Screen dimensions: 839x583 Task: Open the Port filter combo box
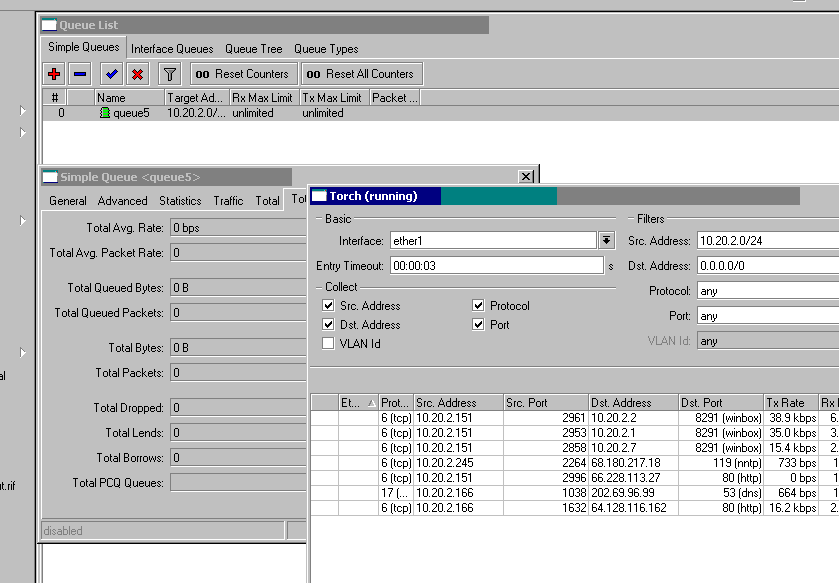coord(768,316)
